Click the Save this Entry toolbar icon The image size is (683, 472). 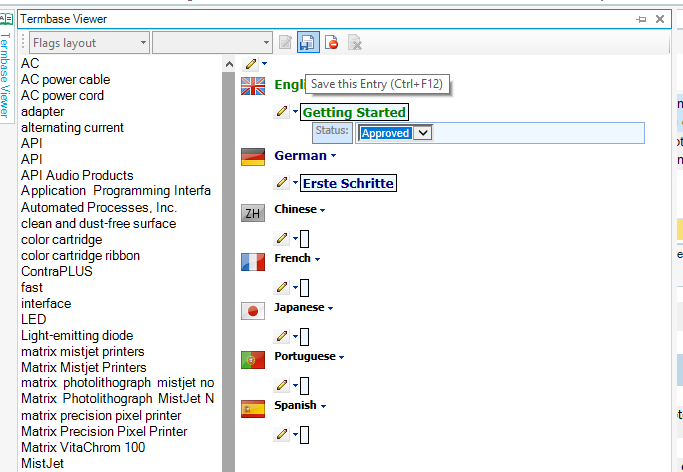pyautogui.click(x=308, y=42)
